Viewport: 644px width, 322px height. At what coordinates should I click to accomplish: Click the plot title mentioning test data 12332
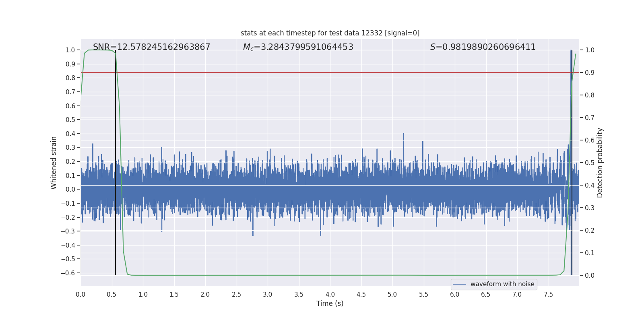330,33
